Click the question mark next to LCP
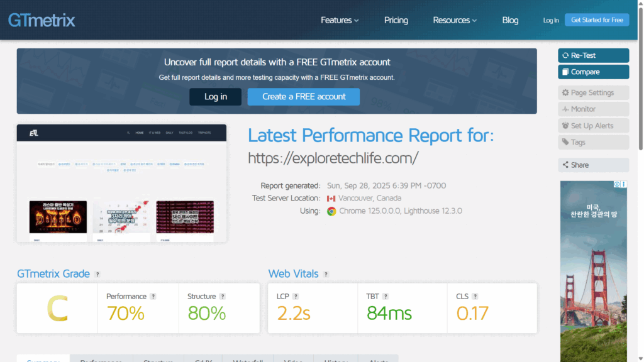 click(x=296, y=297)
